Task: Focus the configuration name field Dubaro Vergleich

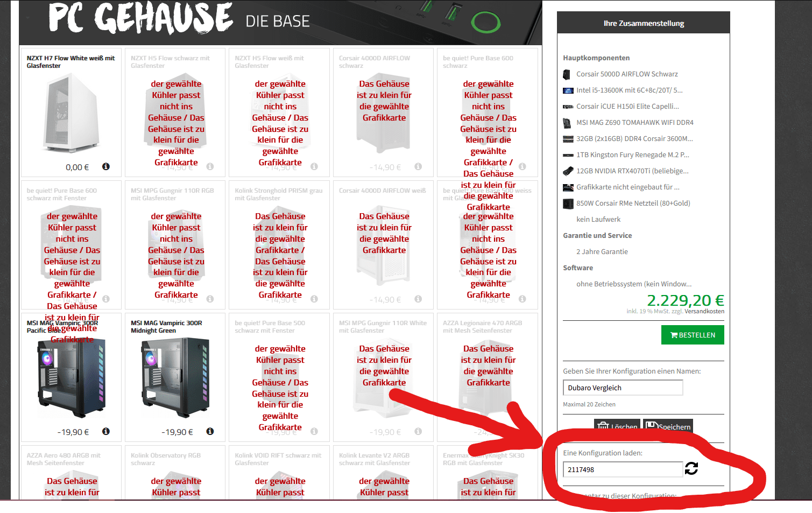Action: 623,388
